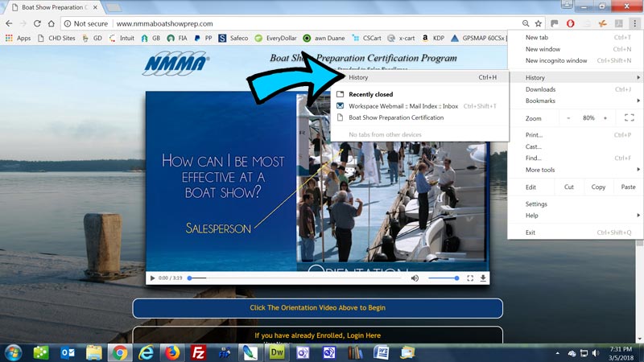Screen dimensions: 644x362
Task: Choose Cast from Chrome menu
Action: click(x=575, y=146)
